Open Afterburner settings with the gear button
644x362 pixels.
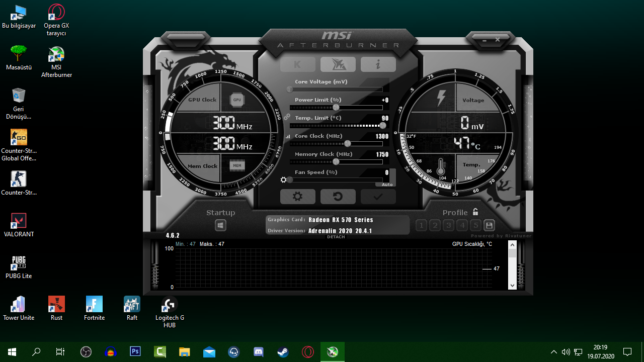(298, 197)
